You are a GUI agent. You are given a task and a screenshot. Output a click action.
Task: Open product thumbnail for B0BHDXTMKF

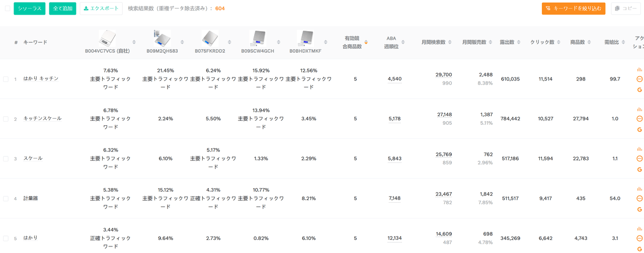305,38
